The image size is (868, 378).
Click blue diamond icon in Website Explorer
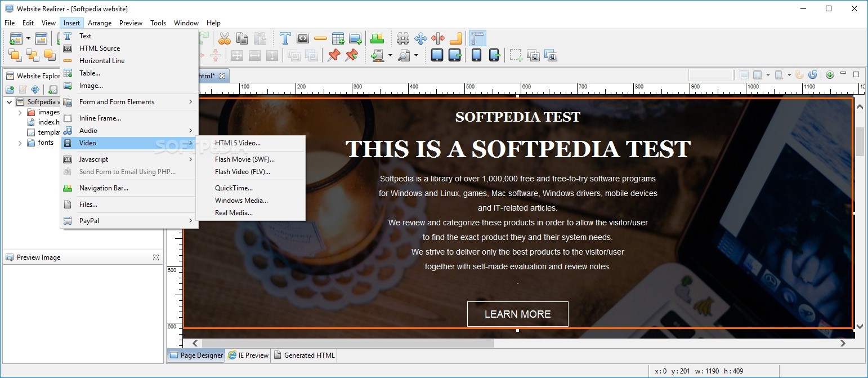click(x=35, y=89)
